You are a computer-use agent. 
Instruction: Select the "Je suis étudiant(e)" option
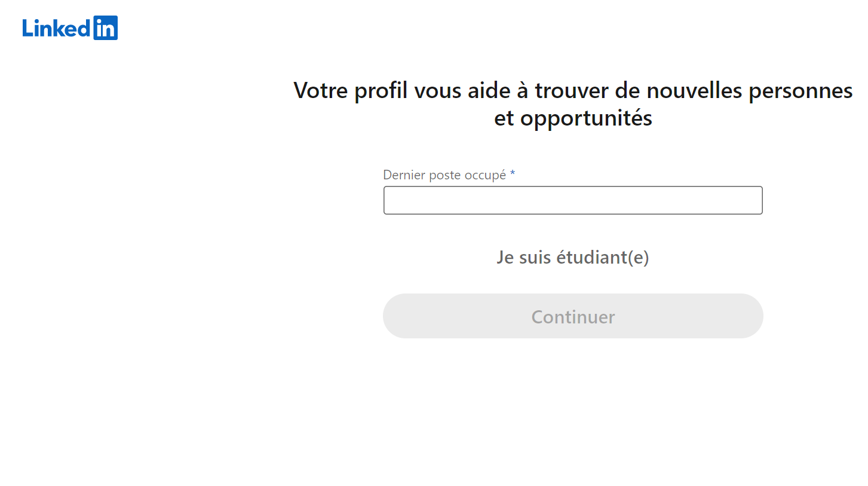pyautogui.click(x=573, y=257)
